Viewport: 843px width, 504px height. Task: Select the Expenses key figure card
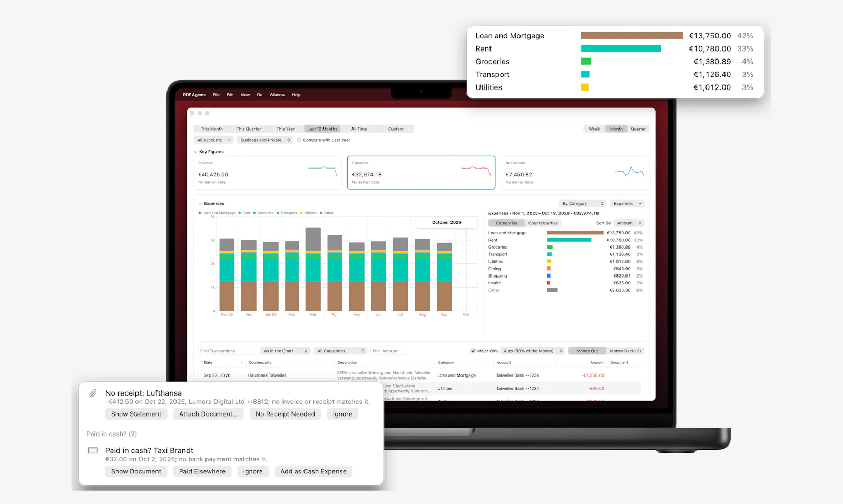[421, 172]
